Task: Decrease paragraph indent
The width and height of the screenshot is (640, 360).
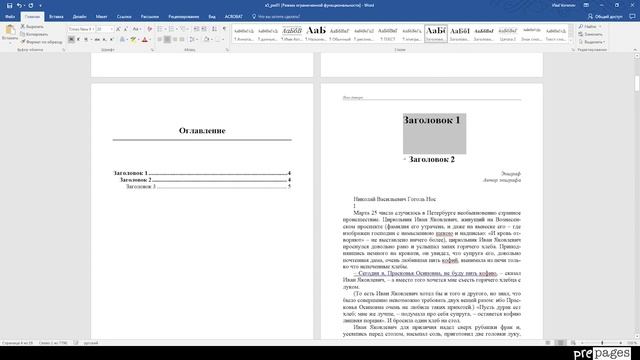Action: 196,29
